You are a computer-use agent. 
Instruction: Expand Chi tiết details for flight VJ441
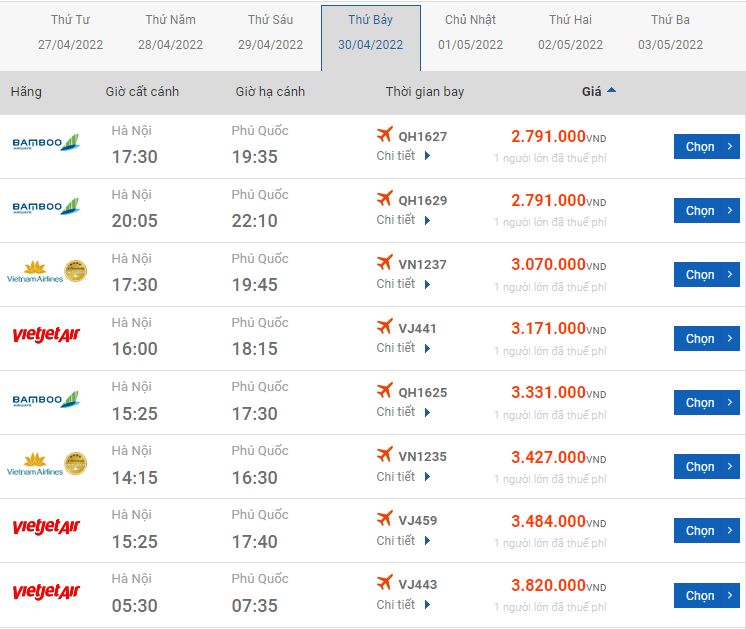click(403, 348)
